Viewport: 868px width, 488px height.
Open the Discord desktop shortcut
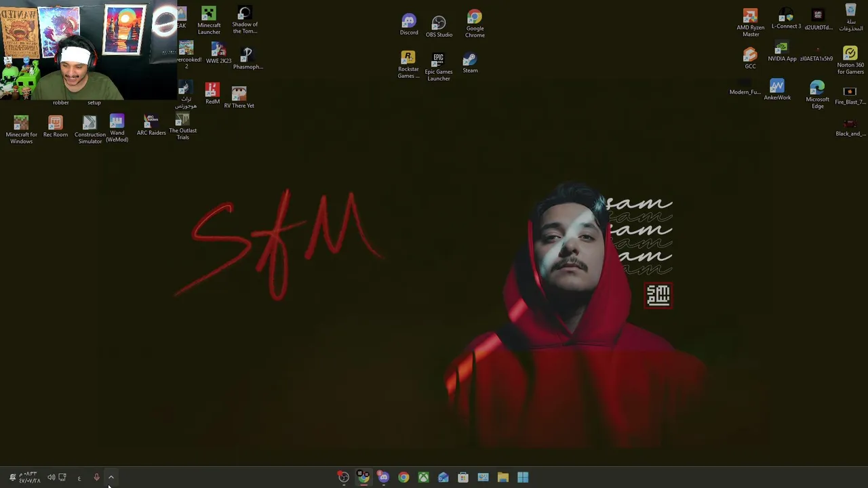[x=409, y=24]
